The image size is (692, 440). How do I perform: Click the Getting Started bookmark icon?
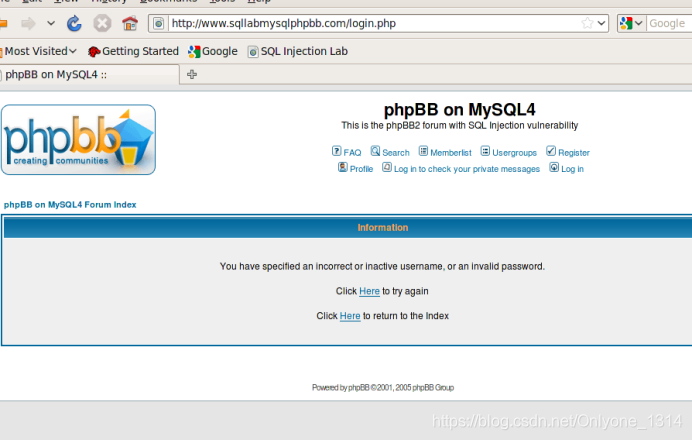94,52
